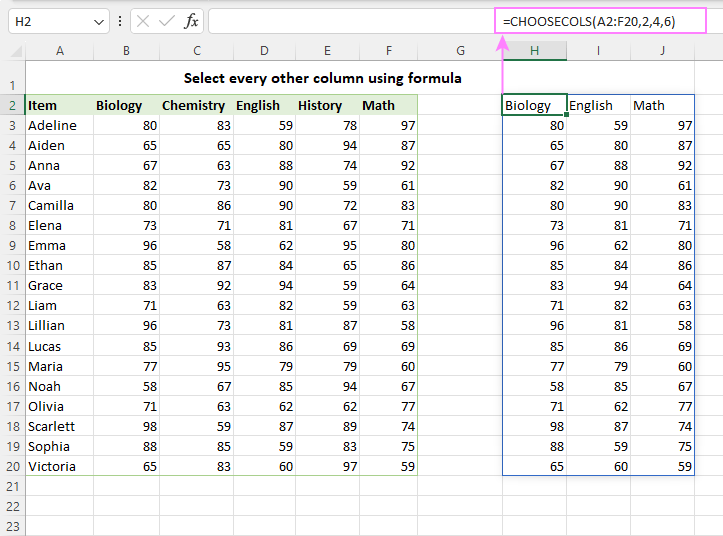Open the Name Box dropdown arrow

tap(99, 22)
